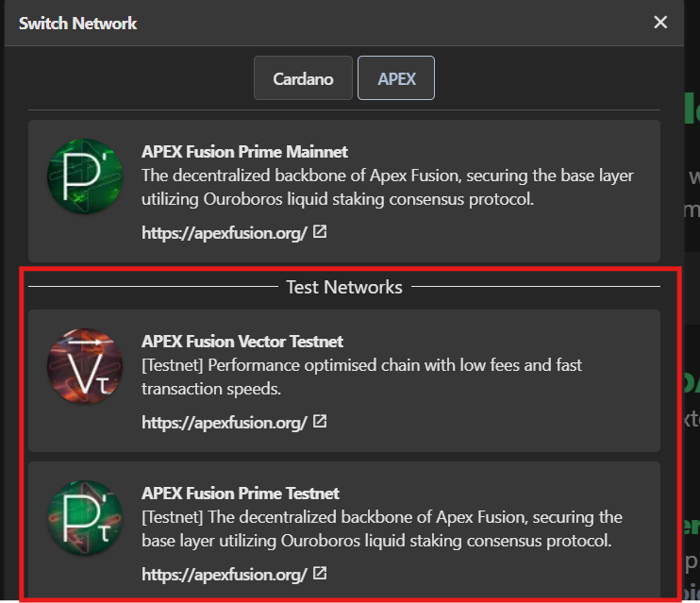Visit apexfusion.org link in Prime Mainnet card
Viewport: 700px width, 603px height.
[225, 233]
